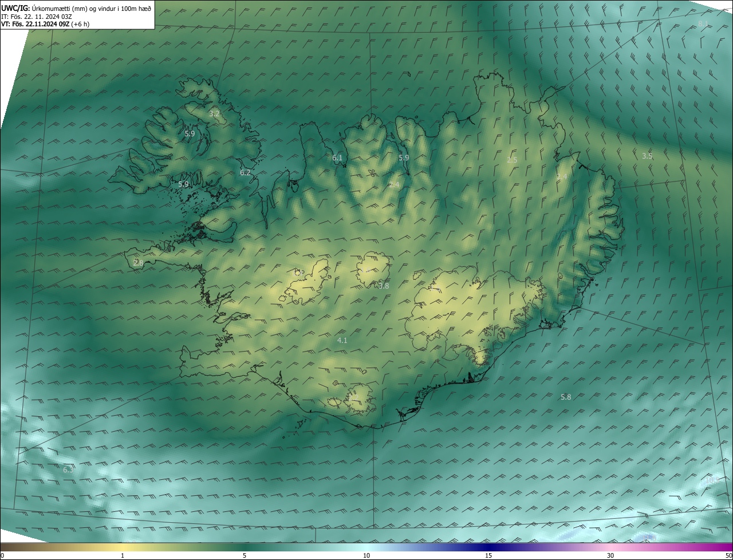Viewport: 733px width, 560px height.
Task: Click the 6.1 value label
Action: pos(337,158)
